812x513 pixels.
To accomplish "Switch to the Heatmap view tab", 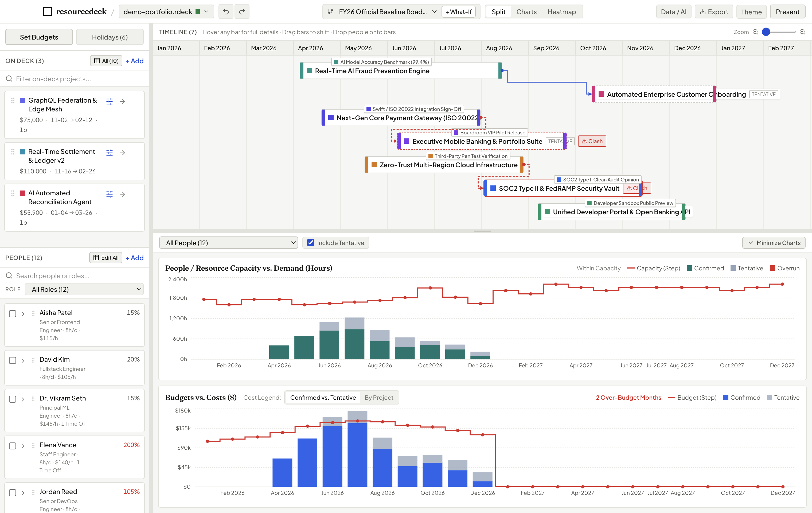I will coord(561,12).
